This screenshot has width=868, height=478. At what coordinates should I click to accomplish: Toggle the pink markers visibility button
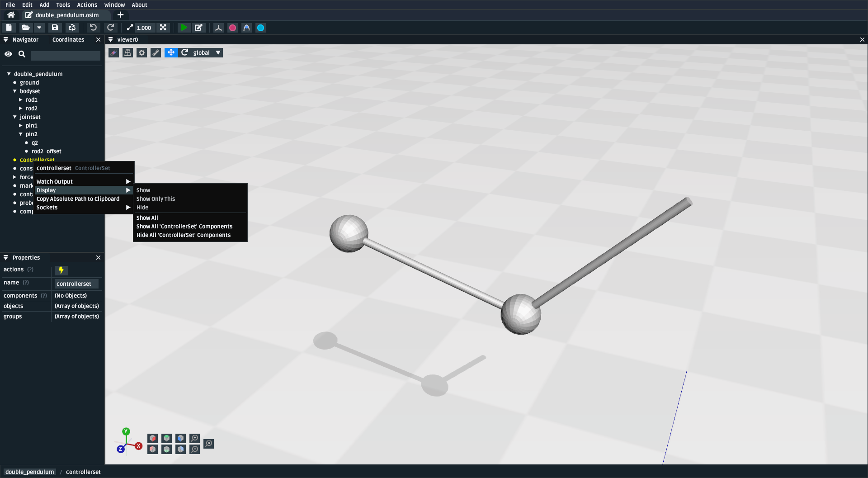(232, 28)
